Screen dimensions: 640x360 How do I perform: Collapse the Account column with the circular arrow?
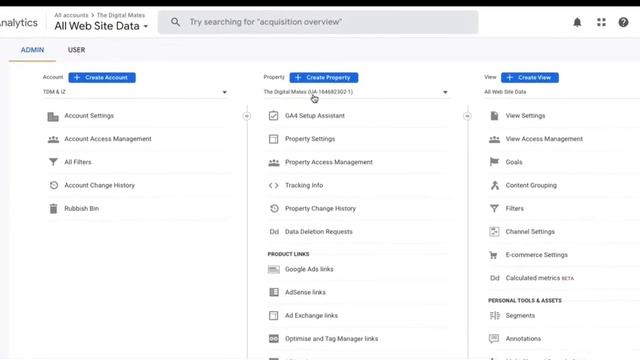247,116
